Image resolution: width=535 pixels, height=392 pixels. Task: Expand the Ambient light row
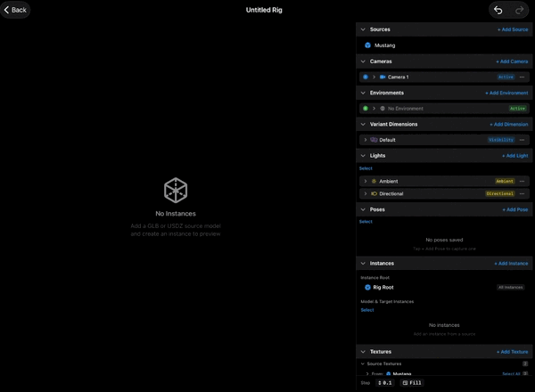366,182
